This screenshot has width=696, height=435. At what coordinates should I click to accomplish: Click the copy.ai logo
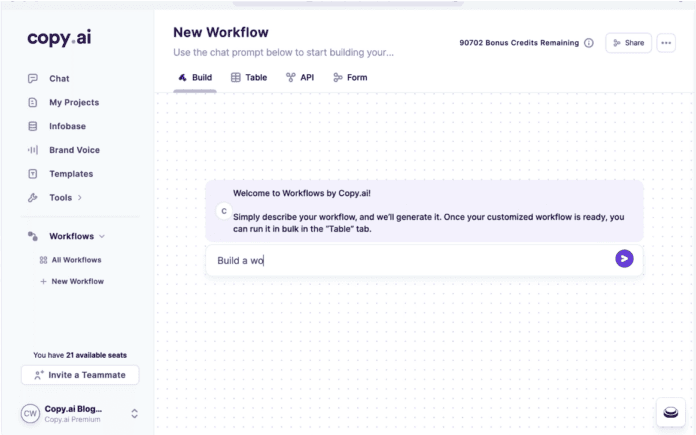[59, 38]
